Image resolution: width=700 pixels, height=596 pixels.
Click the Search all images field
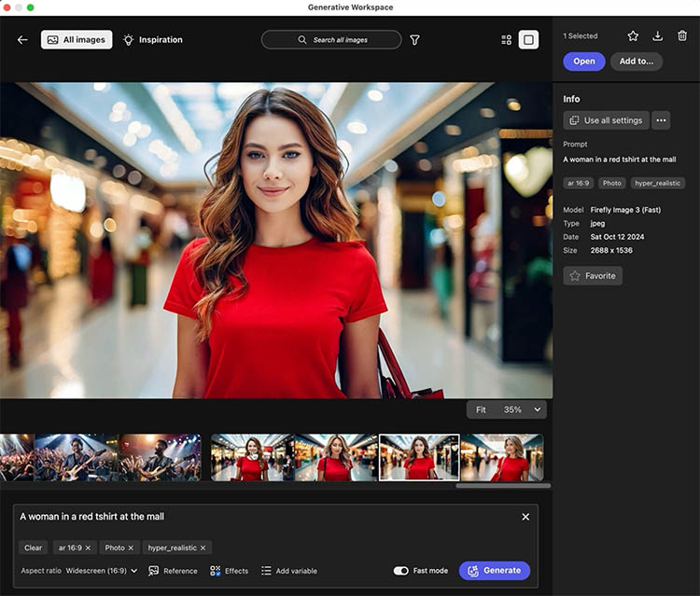coord(331,40)
